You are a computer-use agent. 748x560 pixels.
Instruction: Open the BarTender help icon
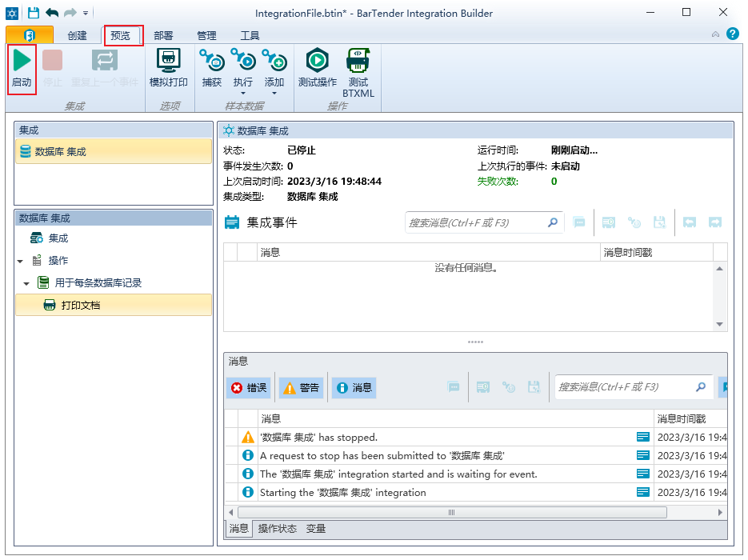[734, 34]
